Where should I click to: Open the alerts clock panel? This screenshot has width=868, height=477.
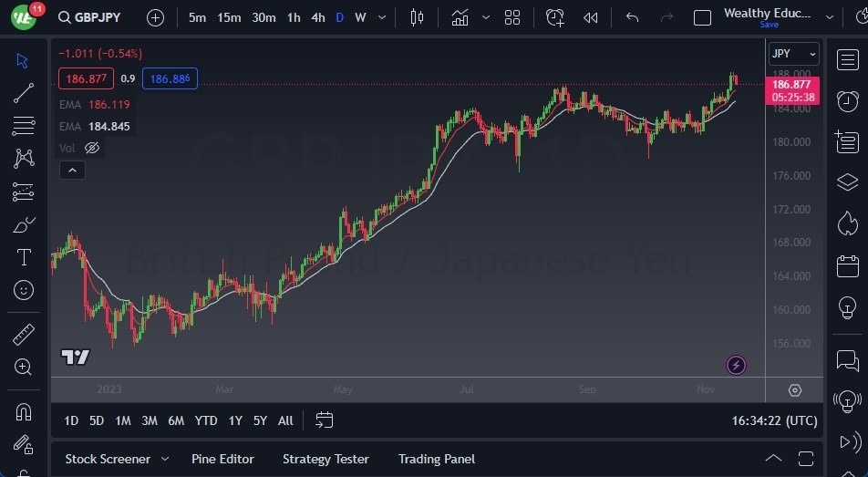[848, 101]
